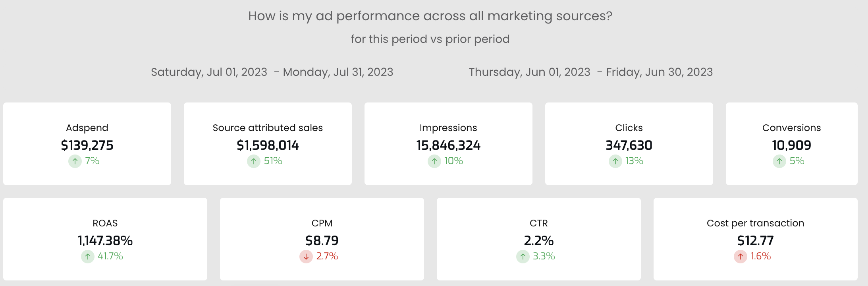Select the Impressions figure 15,846,324
The width and height of the screenshot is (868, 286).
point(448,145)
